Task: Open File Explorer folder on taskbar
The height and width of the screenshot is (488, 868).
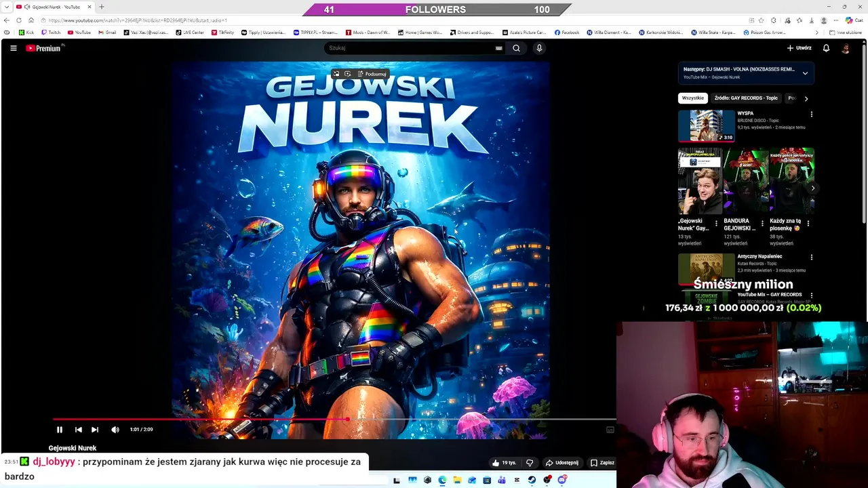Action: click(x=457, y=481)
